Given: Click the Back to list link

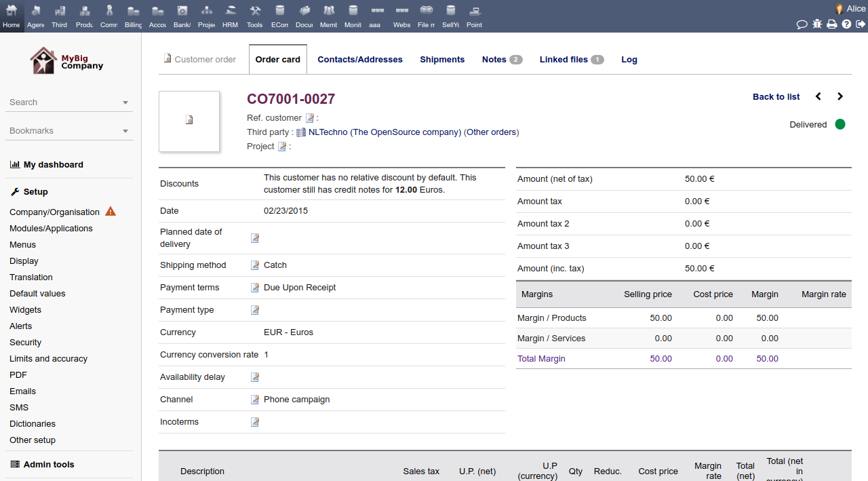Looking at the screenshot, I should tap(776, 97).
